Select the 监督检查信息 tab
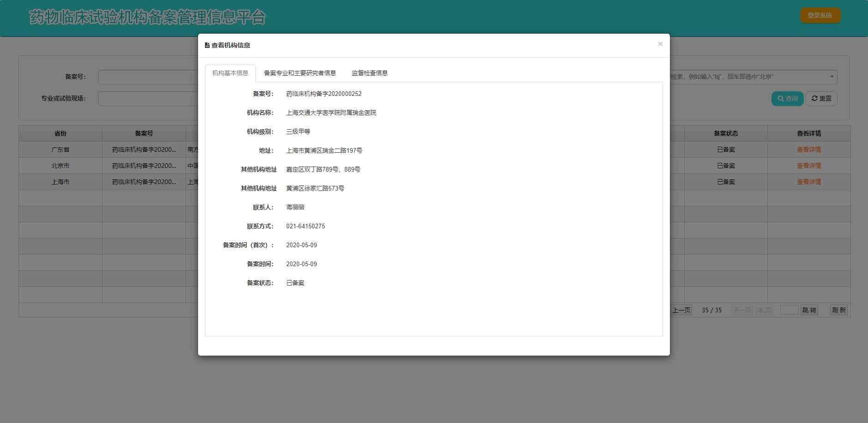Image resolution: width=868 pixels, height=423 pixels. pyautogui.click(x=369, y=73)
